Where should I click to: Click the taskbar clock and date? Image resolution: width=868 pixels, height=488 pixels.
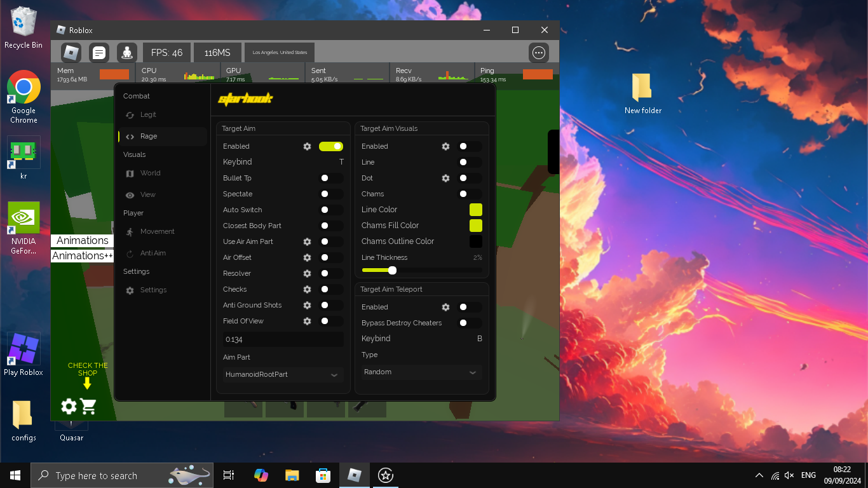(x=842, y=475)
